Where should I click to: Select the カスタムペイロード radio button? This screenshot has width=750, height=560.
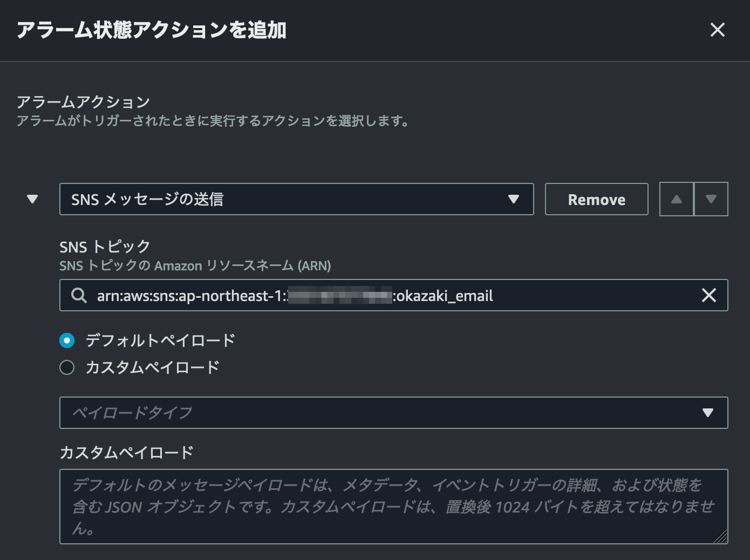pyautogui.click(x=67, y=367)
